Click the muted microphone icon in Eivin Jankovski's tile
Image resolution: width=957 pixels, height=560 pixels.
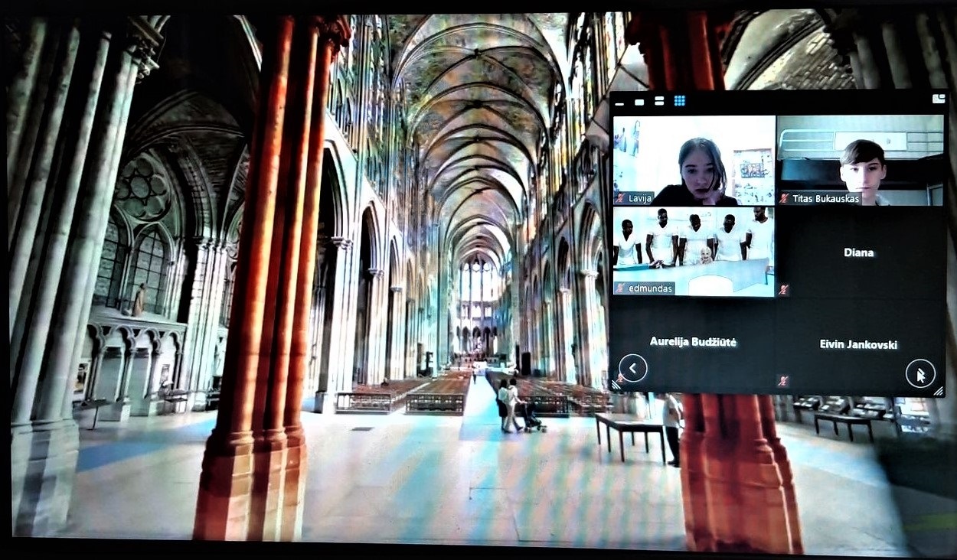pyautogui.click(x=783, y=379)
